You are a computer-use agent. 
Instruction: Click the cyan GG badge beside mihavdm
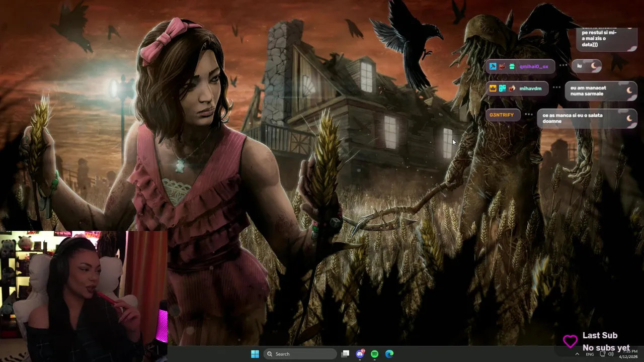point(502,88)
